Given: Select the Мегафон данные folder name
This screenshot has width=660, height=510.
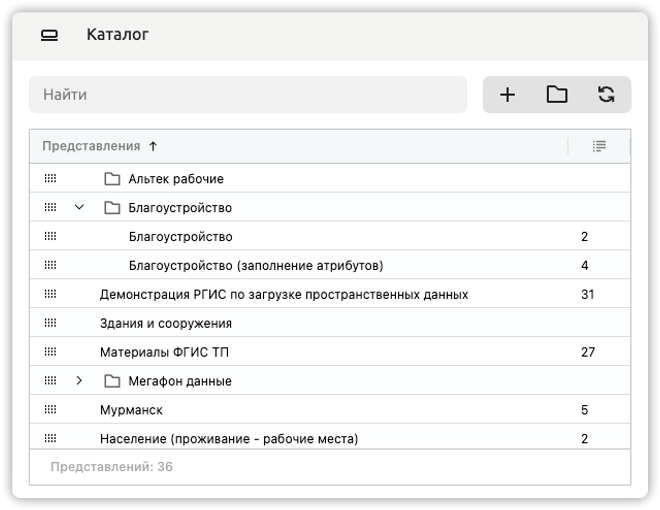Looking at the screenshot, I should click(x=180, y=381).
